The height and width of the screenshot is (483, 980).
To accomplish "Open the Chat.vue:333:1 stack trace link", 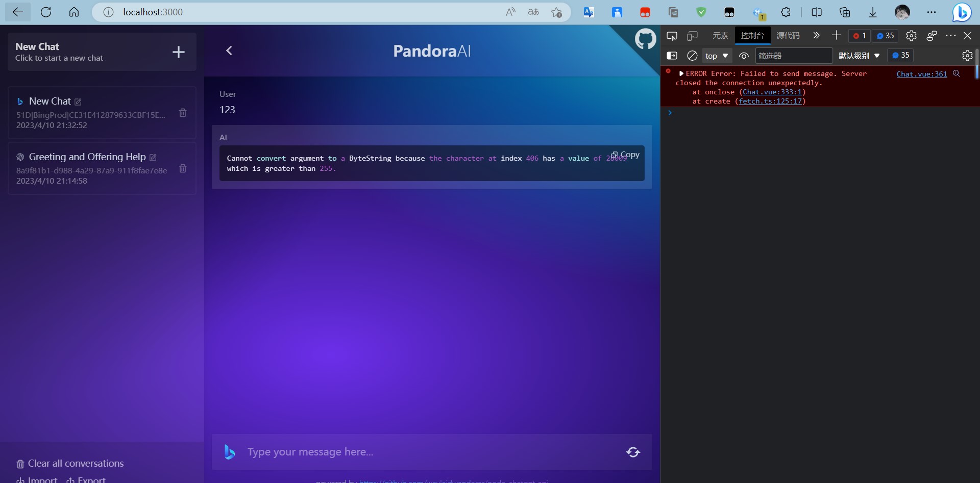I will pos(772,92).
